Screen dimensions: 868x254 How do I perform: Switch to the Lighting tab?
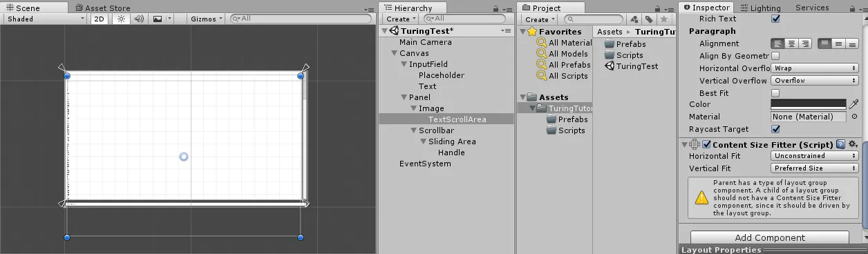click(760, 8)
